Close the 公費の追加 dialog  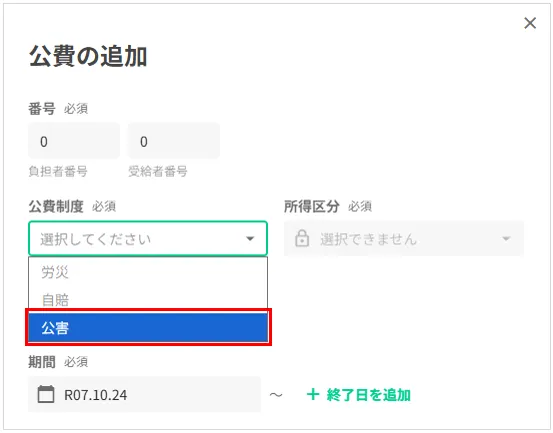(530, 23)
